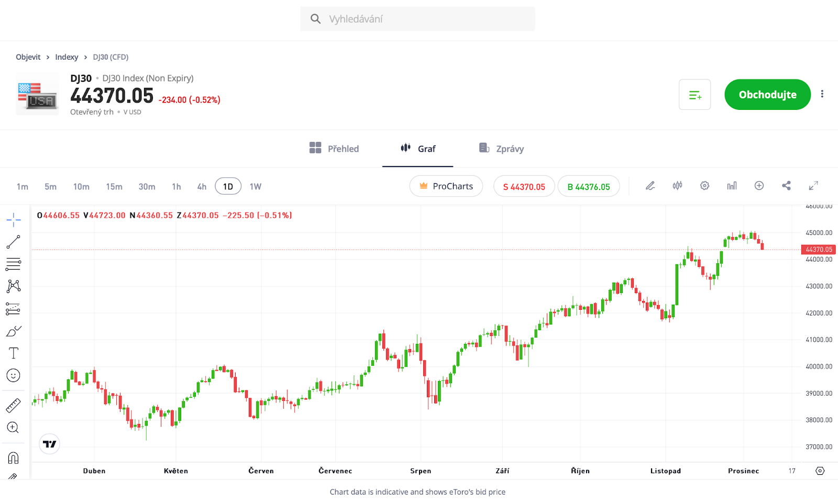This screenshot has width=838, height=504.
Task: Select the text annotation tool
Action: [x=14, y=353]
